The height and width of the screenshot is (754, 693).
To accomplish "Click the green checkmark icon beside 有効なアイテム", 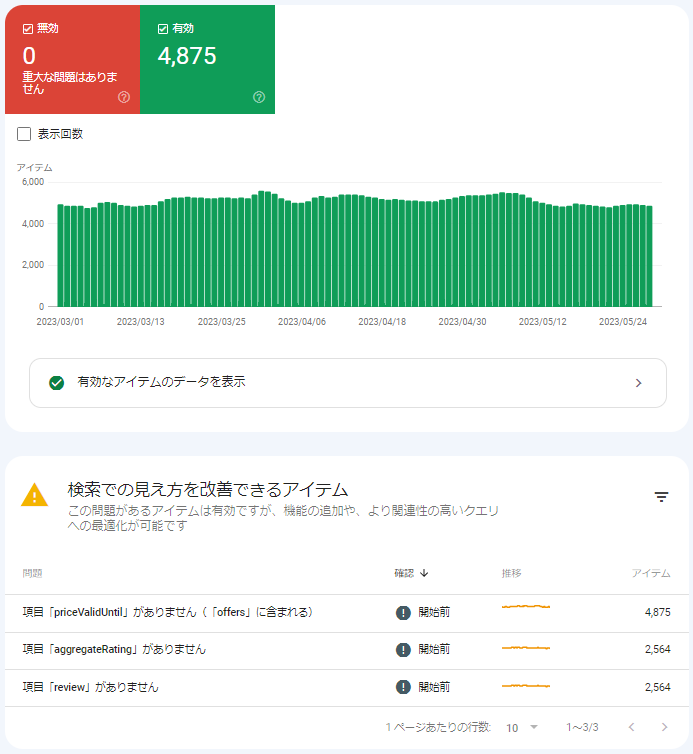I will point(57,382).
